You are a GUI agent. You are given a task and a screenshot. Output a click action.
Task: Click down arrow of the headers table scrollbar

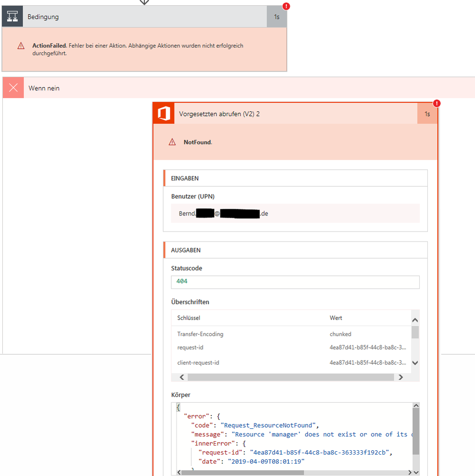pos(415,363)
